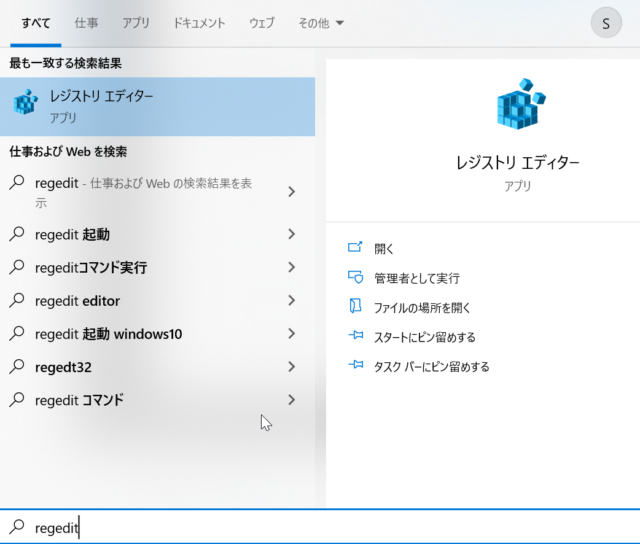640x544 pixels.
Task: Click the magnifier icon in the search box
Action: [17, 527]
